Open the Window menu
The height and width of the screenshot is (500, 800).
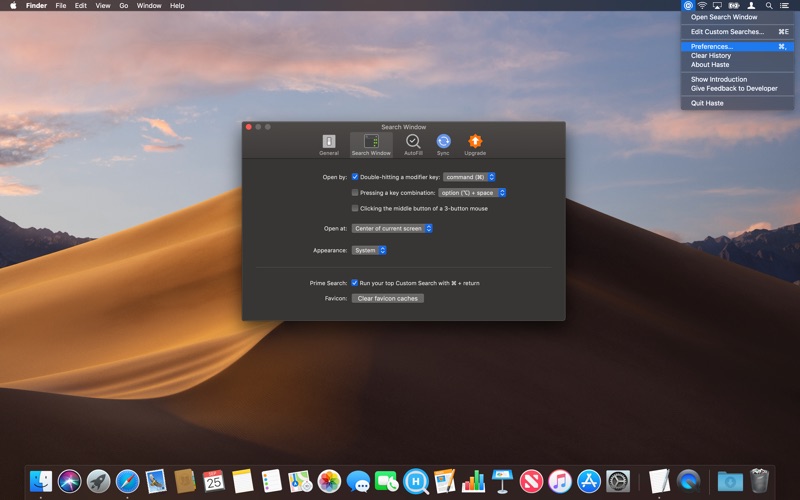149,6
